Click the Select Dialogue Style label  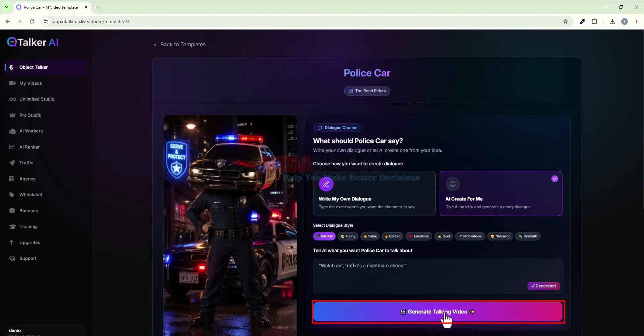(x=333, y=225)
